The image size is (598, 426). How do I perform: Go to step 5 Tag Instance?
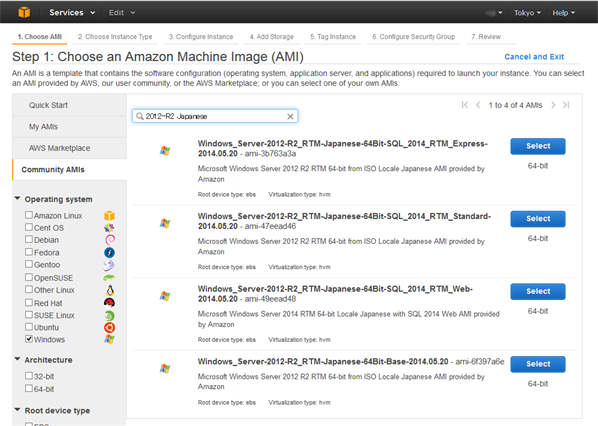click(x=333, y=37)
